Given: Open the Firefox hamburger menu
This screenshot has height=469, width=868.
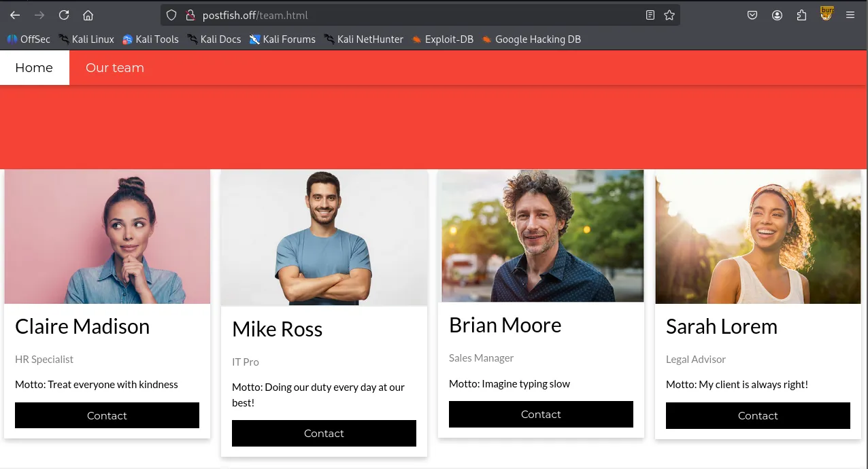Looking at the screenshot, I should click(850, 15).
